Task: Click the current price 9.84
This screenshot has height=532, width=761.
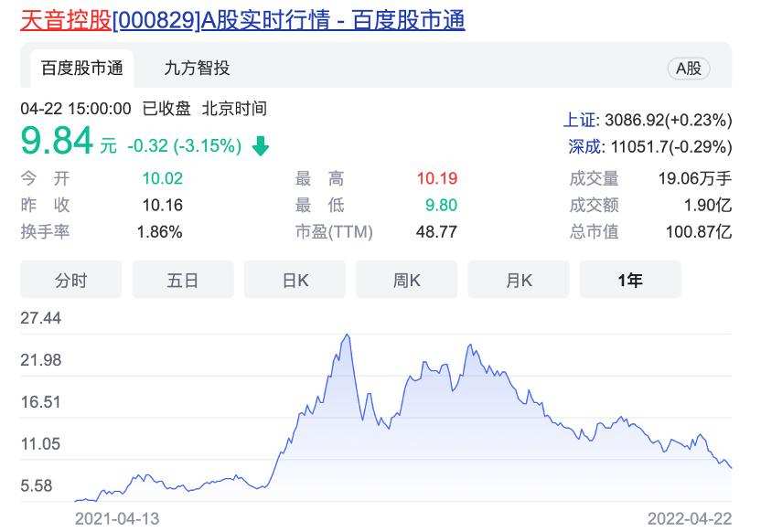Action: pyautogui.click(x=57, y=141)
